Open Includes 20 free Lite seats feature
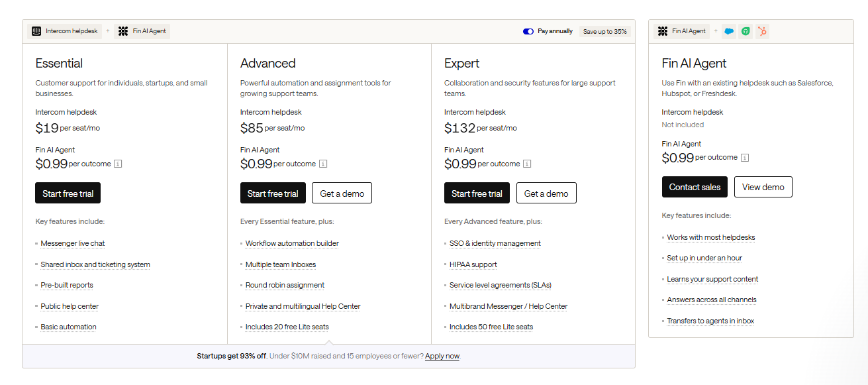868x385 pixels. 287,327
